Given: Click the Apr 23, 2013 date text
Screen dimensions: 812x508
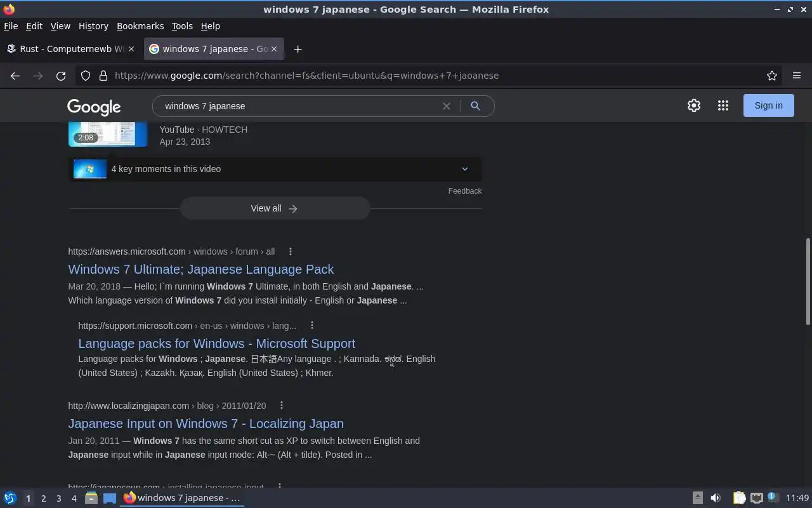Looking at the screenshot, I should [x=185, y=142].
